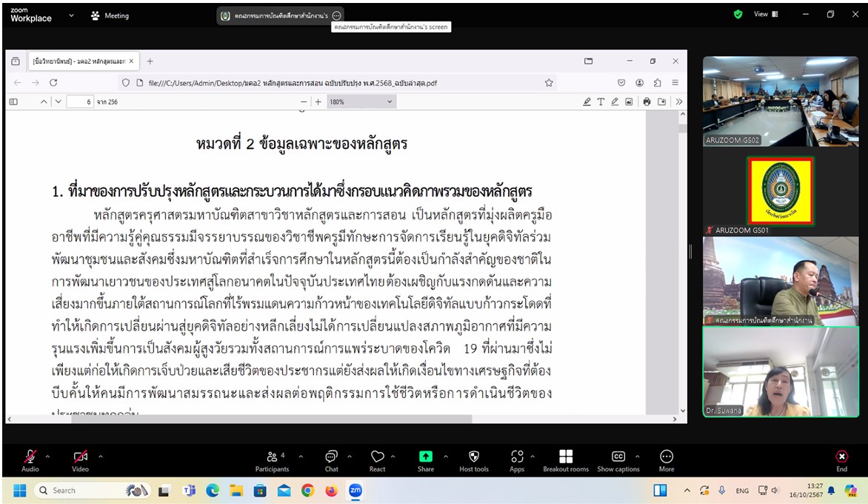868x504 pixels.
Task: Click the PDF horizontal scrollbar
Action: 271,420
